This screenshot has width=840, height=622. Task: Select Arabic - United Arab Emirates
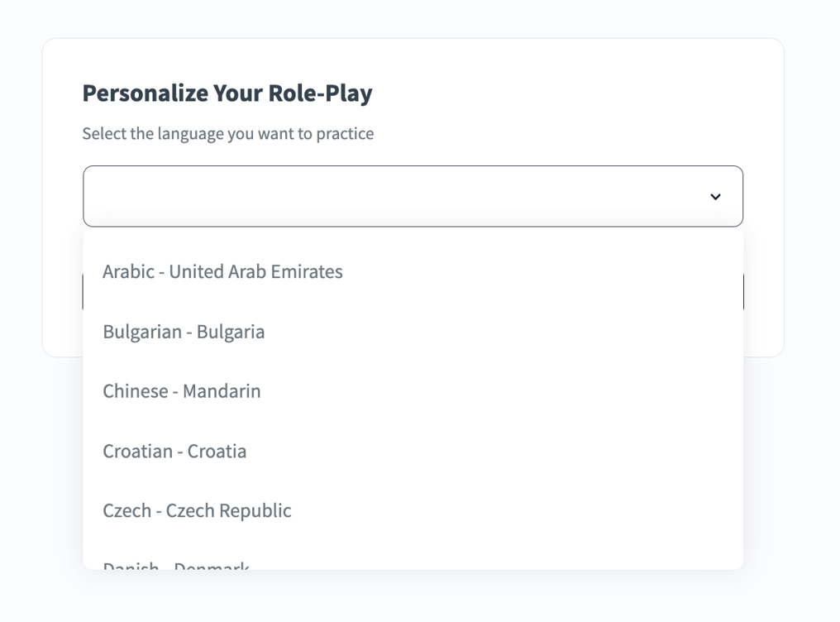pyautogui.click(x=222, y=272)
